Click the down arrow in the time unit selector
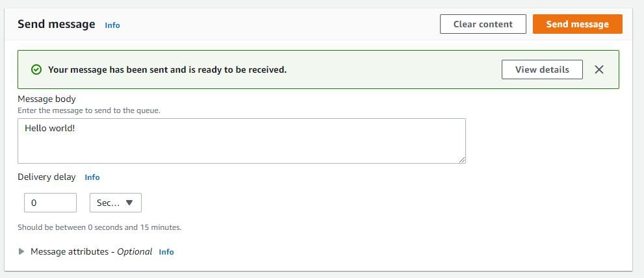Screen dimensions: 644x278 (129, 203)
